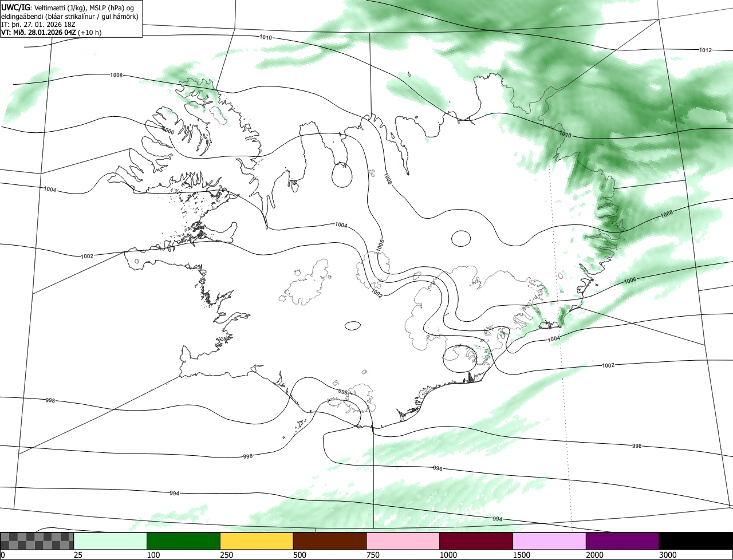Image resolution: width=733 pixels, height=560 pixels.
Task: Click the "UWC/IG" heading in the title box
Action: pos(16,7)
